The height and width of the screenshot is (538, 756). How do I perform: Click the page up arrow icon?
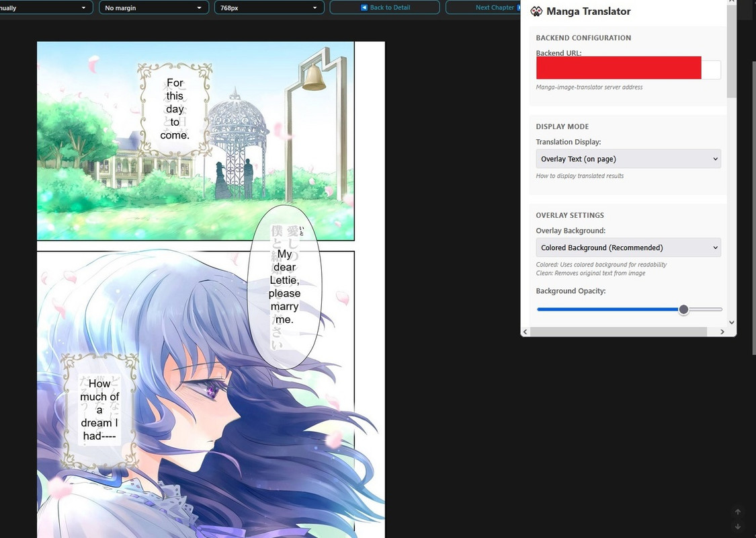737,512
